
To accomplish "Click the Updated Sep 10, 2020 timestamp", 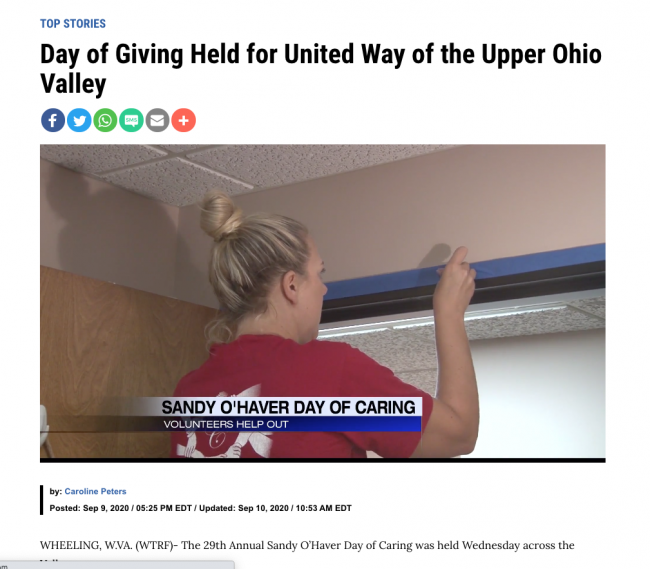I will (x=275, y=508).
